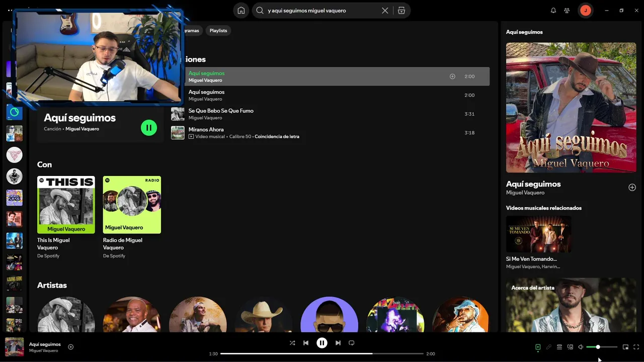Screen dimensions: 644x362
Task: Enter full screen mode icon
Action: (x=636, y=347)
